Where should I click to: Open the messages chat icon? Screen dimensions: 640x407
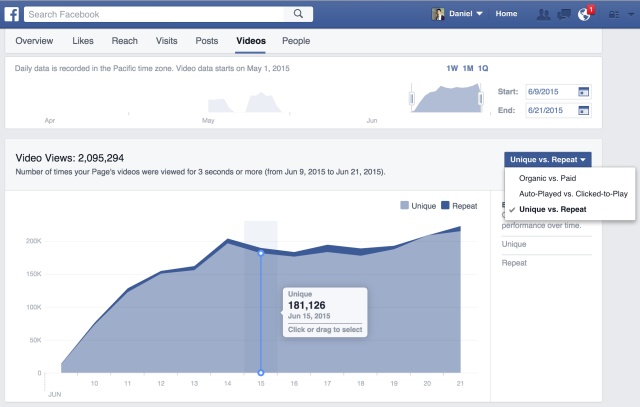click(x=565, y=14)
